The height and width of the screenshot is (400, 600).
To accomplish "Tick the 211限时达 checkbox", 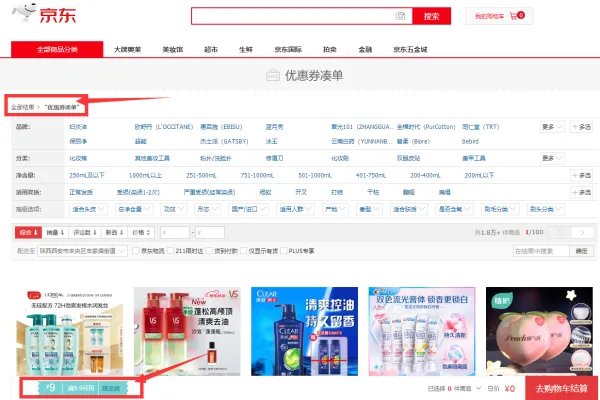I will (x=170, y=251).
